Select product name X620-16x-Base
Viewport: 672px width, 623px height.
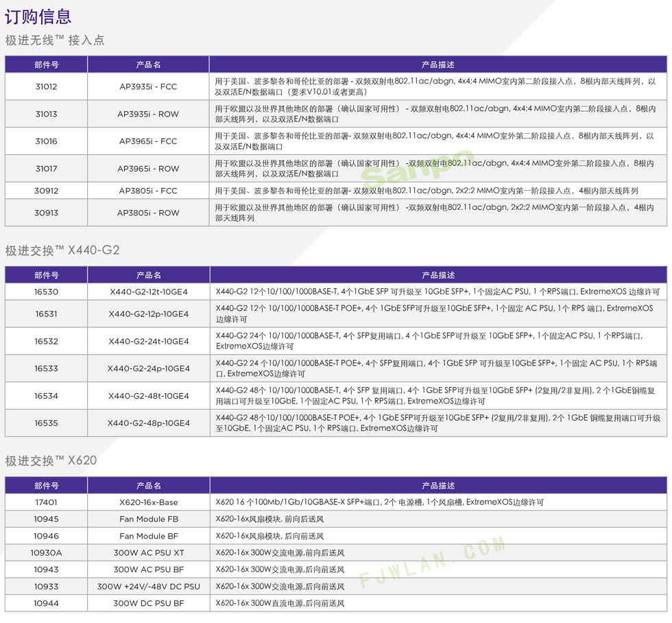(149, 502)
